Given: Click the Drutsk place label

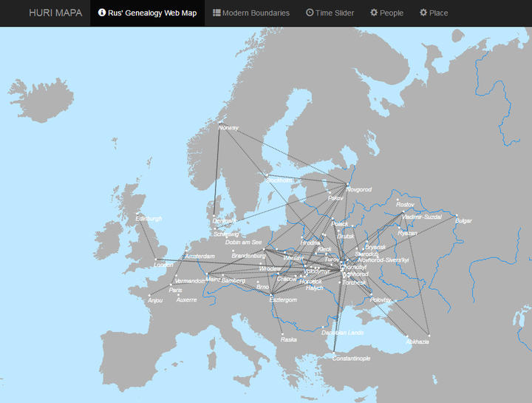Looking at the screenshot, I should [x=346, y=237].
